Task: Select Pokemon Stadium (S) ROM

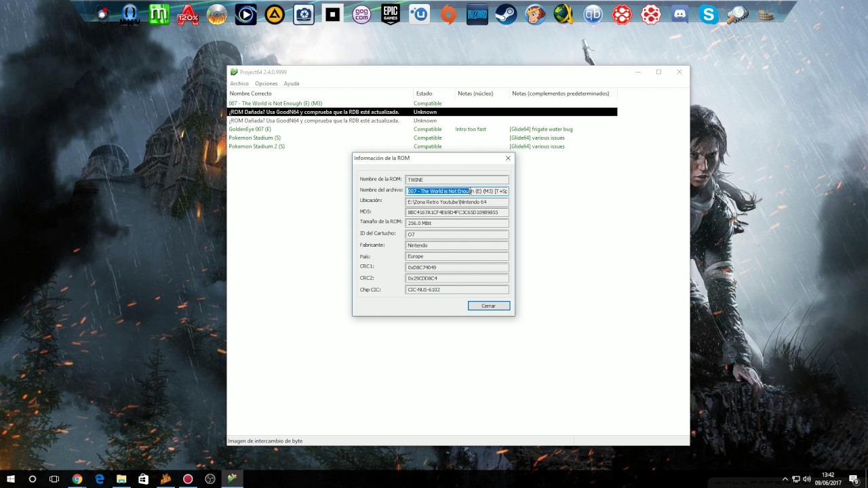Action: pos(422,138)
